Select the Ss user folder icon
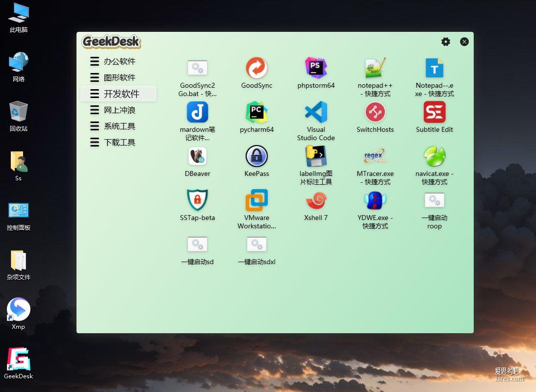Screen dimensions: 536x392 click(19, 166)
